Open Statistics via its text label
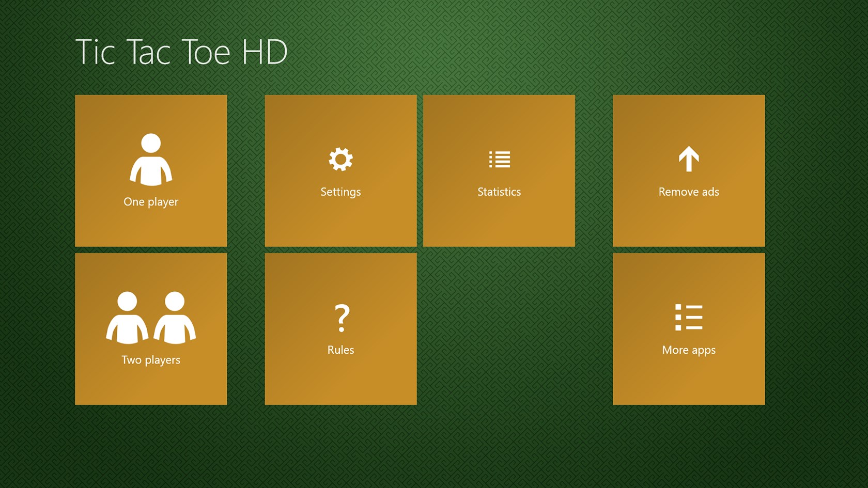Viewport: 868px width, 488px height. point(499,192)
